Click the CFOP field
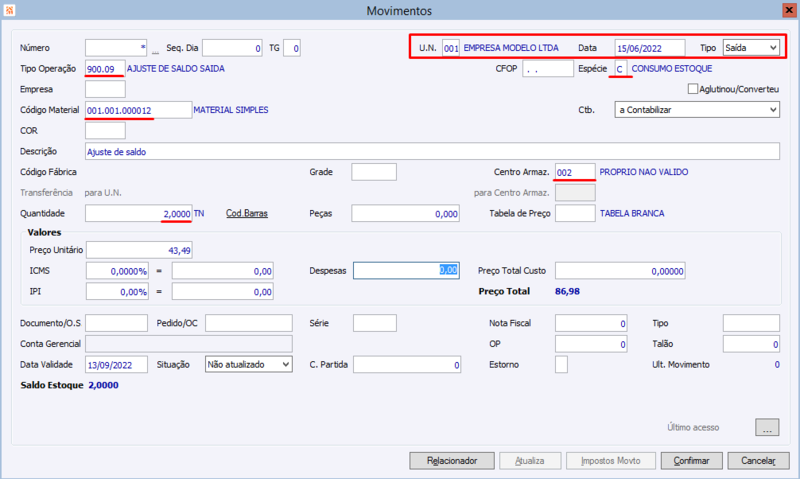800x479 pixels. tap(548, 68)
